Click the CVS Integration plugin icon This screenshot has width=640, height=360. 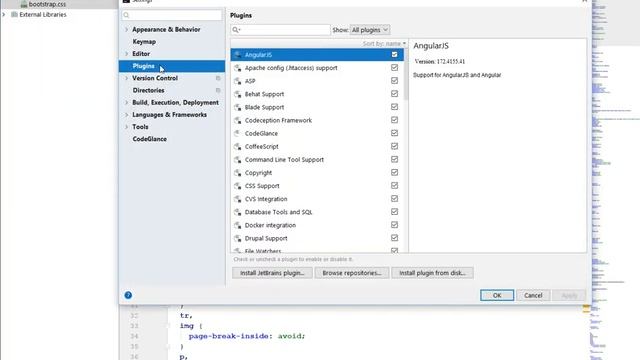(x=238, y=199)
